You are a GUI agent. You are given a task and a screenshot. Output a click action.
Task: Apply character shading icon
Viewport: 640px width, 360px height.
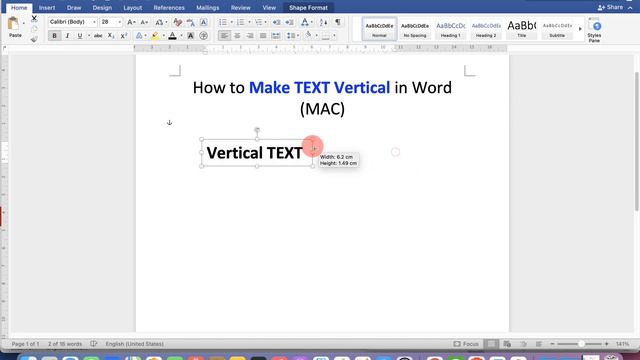tap(190, 36)
